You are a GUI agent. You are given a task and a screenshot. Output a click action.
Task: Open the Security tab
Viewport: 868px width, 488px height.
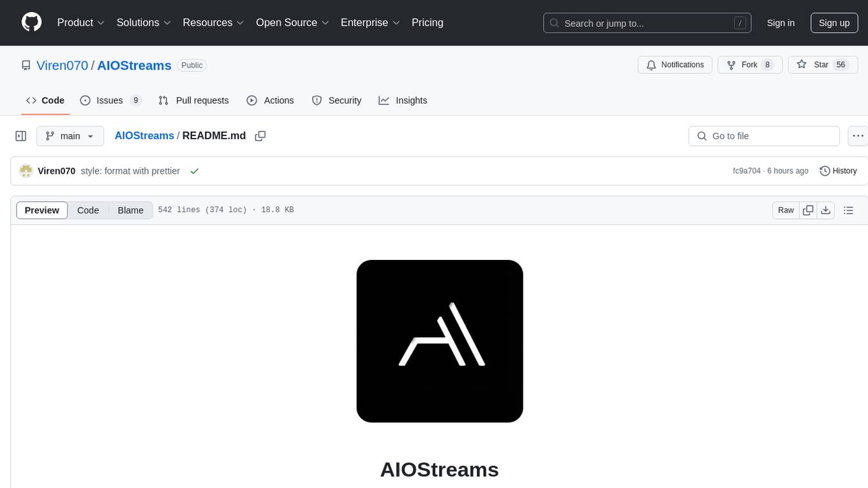tap(336, 100)
